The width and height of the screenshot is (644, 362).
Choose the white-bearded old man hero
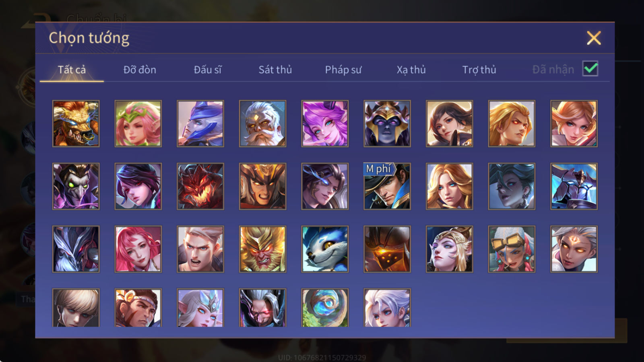(262, 123)
